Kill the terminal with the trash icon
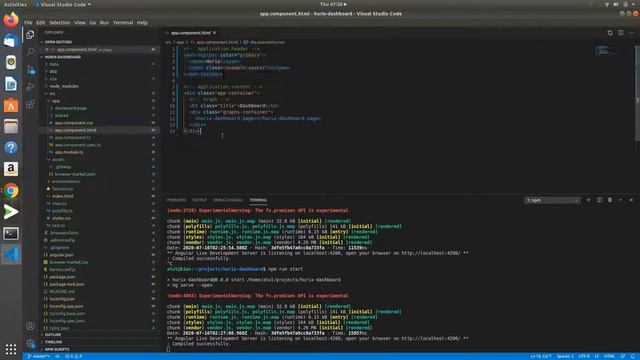Viewport: 640px width, 360px height. pyautogui.click(x=610, y=200)
